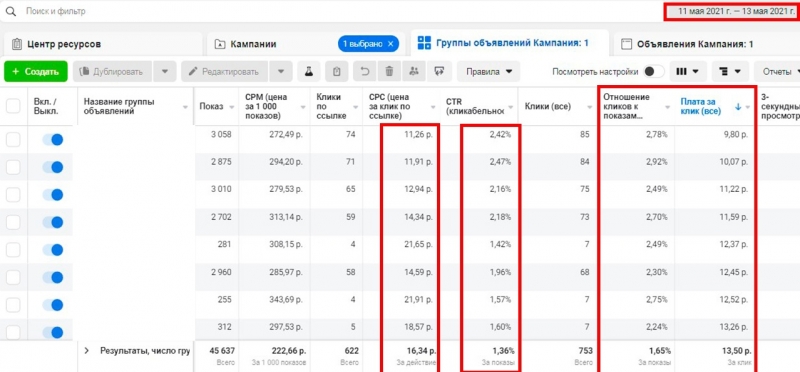Click the search magnifier icon
The image size is (800, 372).
tap(10, 11)
